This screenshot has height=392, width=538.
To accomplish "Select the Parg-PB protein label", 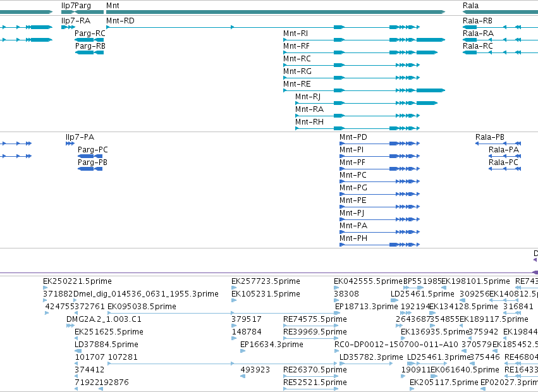I will point(93,162).
